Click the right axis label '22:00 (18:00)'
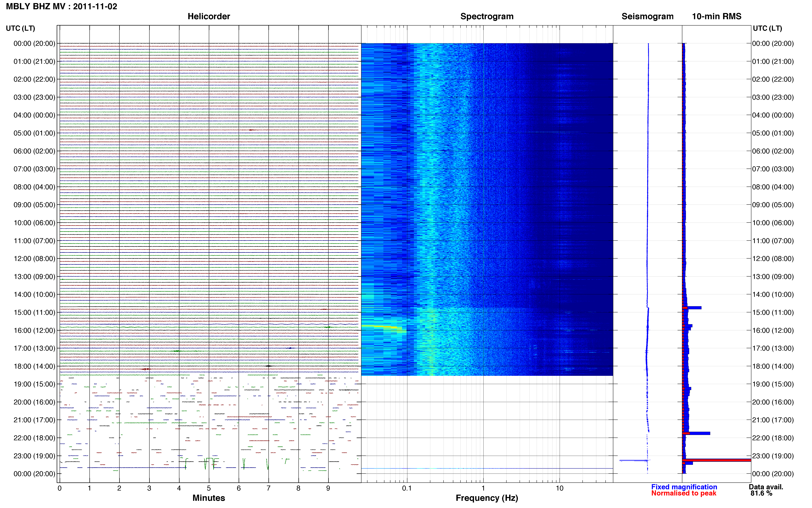 [773, 438]
